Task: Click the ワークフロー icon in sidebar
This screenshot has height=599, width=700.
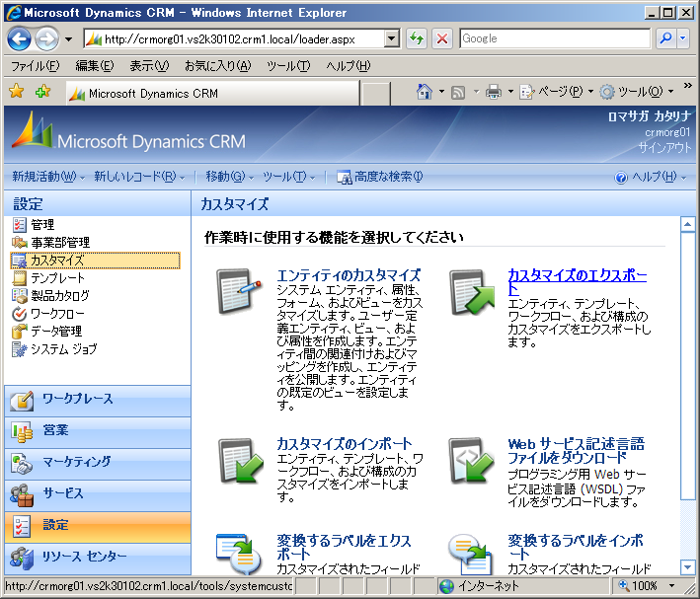Action: pyautogui.click(x=19, y=314)
